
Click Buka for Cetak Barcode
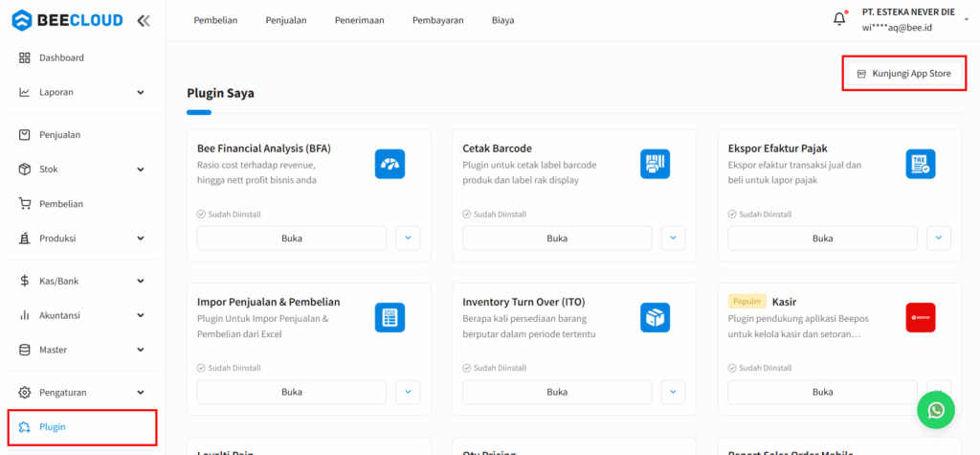click(x=557, y=239)
